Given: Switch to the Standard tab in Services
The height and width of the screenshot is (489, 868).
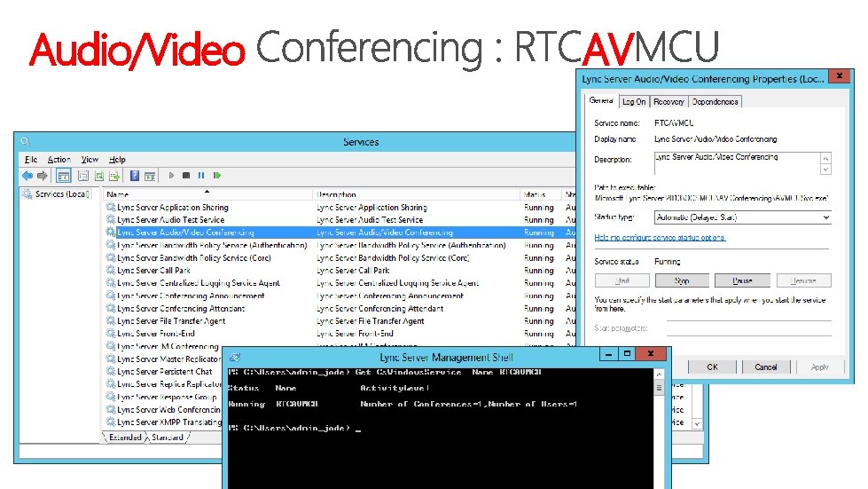Looking at the screenshot, I should coord(168,438).
